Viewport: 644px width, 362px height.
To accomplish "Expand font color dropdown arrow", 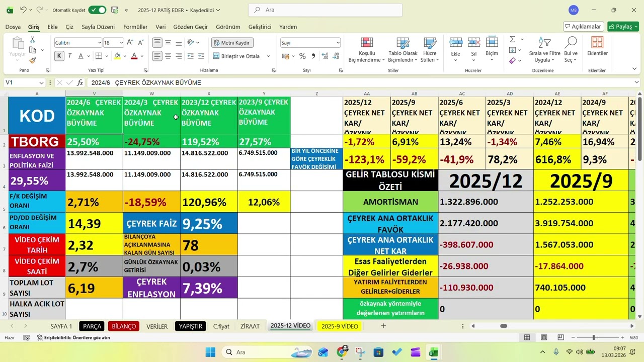I will tap(142, 56).
